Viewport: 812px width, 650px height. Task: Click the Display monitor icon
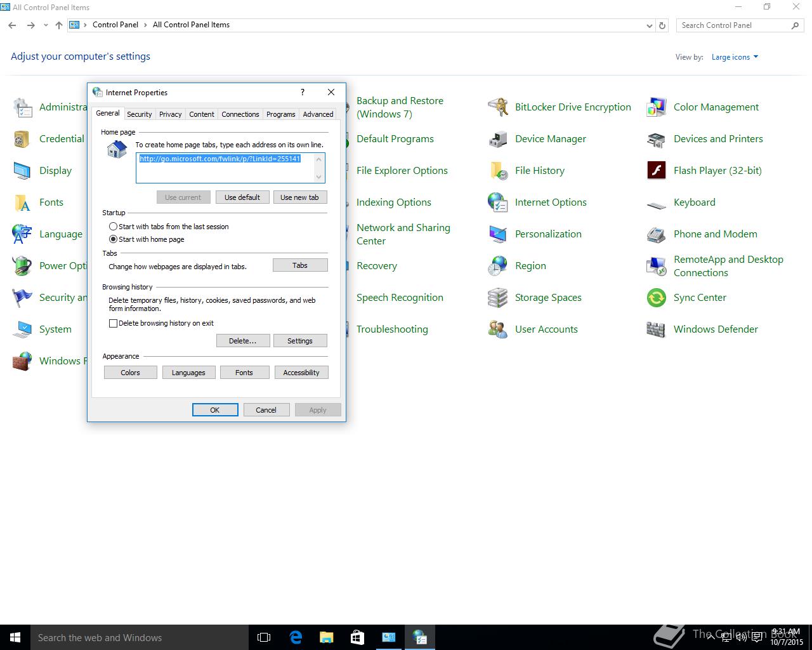click(x=22, y=171)
